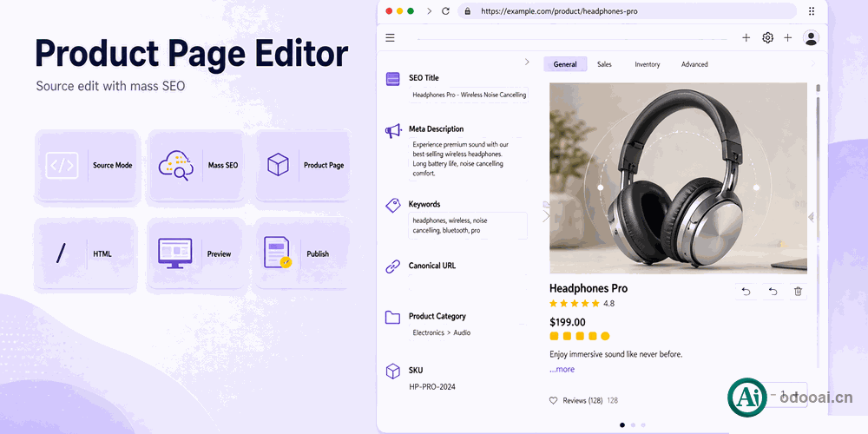This screenshot has width=868, height=434.
Task: Reload the page with the browser refresh icon
Action: (445, 11)
